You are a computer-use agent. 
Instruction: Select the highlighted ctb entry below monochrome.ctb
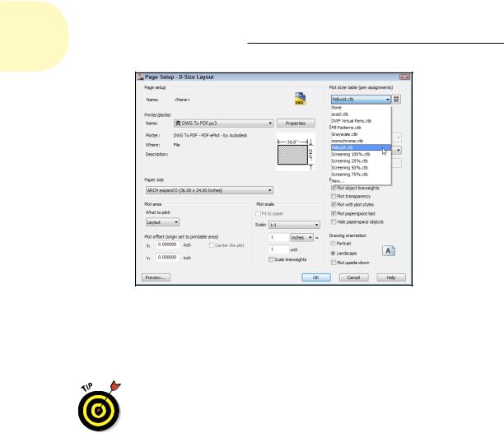[361, 147]
